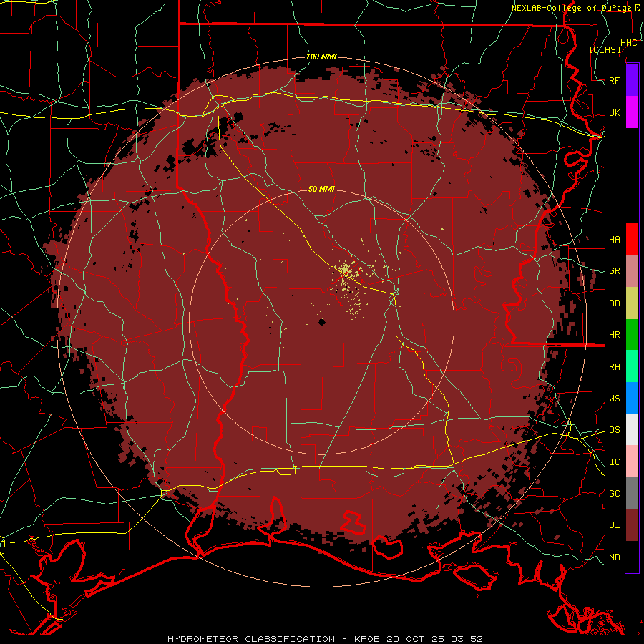Click the UK legend label
Screen dimensions: 644x644
tap(615, 112)
